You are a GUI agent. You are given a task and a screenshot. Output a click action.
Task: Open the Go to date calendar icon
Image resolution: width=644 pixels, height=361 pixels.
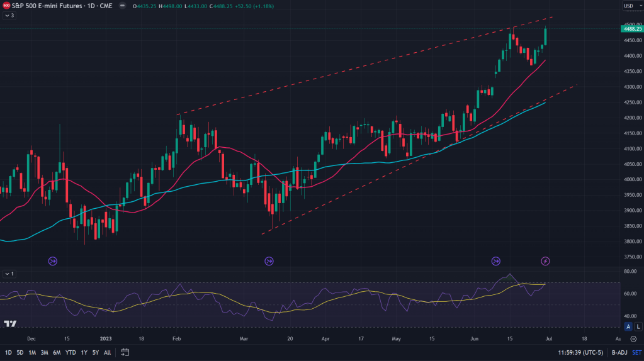tap(125, 352)
